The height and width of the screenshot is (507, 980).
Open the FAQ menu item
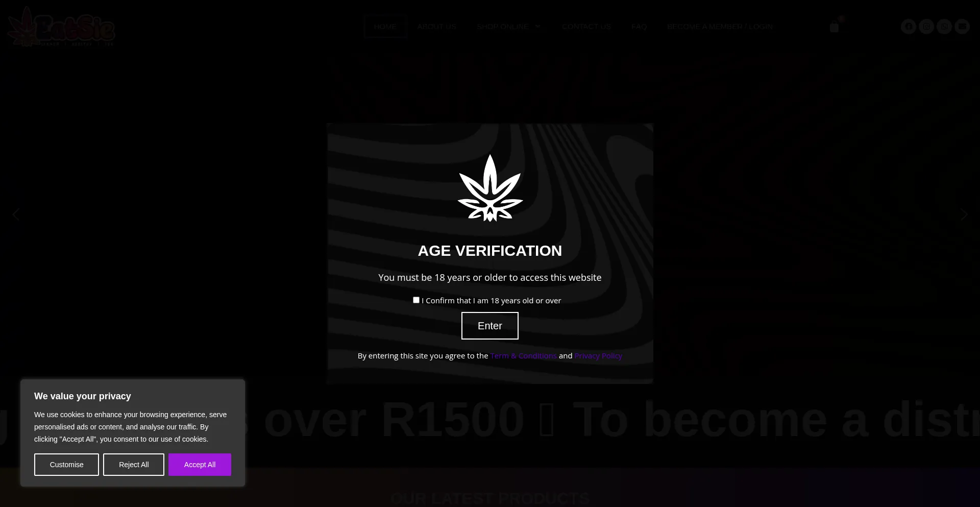(x=639, y=27)
